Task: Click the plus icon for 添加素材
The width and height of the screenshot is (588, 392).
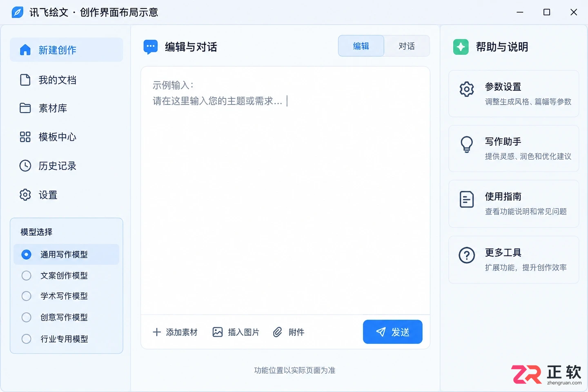Action: (x=157, y=332)
